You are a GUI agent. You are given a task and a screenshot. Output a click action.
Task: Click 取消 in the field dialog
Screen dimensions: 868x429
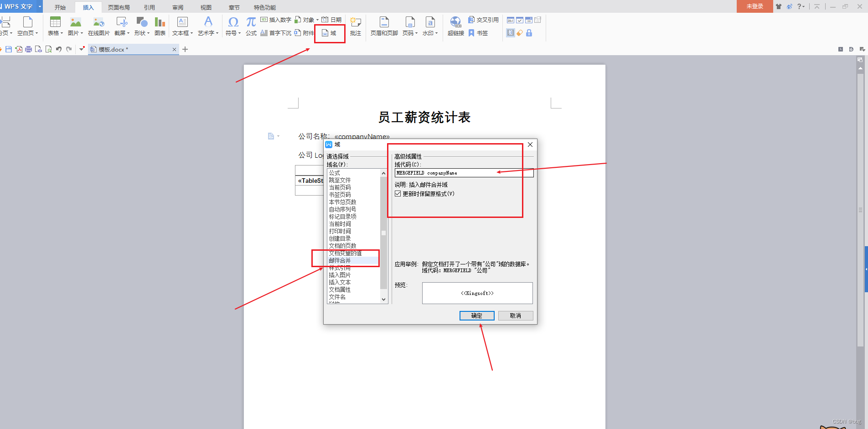click(x=516, y=315)
